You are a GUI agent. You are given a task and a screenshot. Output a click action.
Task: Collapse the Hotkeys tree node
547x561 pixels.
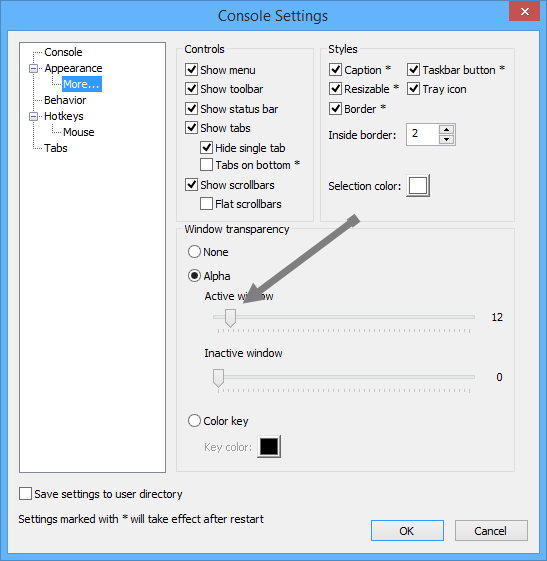coord(33,116)
